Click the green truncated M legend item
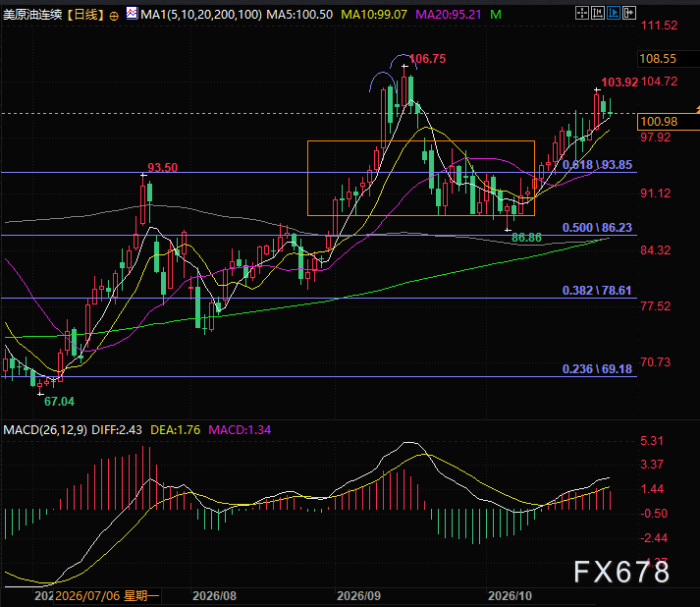The width and height of the screenshot is (700, 607). tap(496, 15)
